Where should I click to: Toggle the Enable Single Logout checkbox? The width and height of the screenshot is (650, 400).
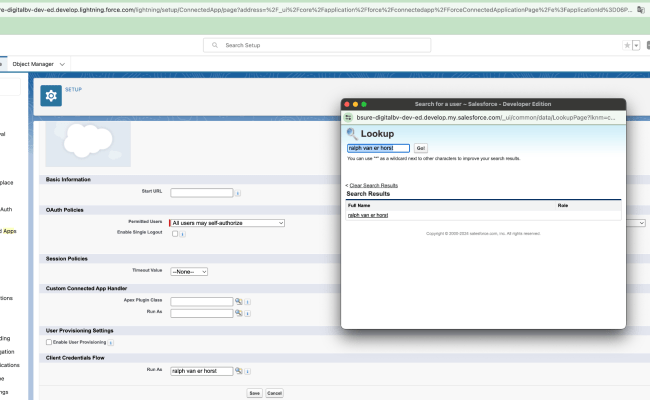[x=175, y=234]
